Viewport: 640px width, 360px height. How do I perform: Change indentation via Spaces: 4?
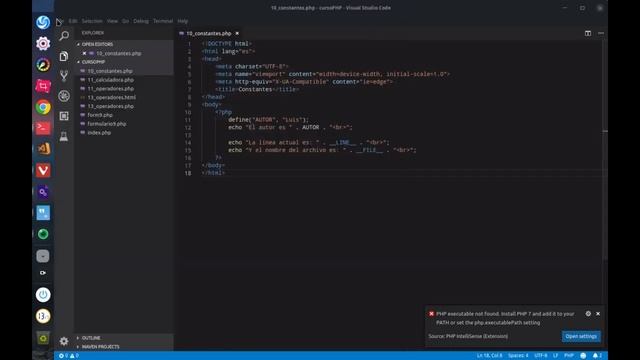coord(518,356)
